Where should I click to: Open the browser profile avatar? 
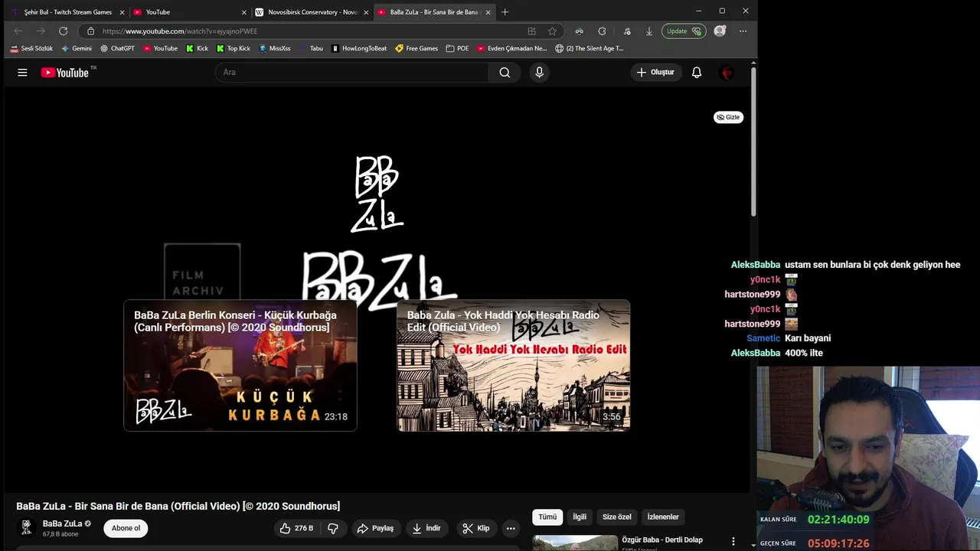point(720,31)
